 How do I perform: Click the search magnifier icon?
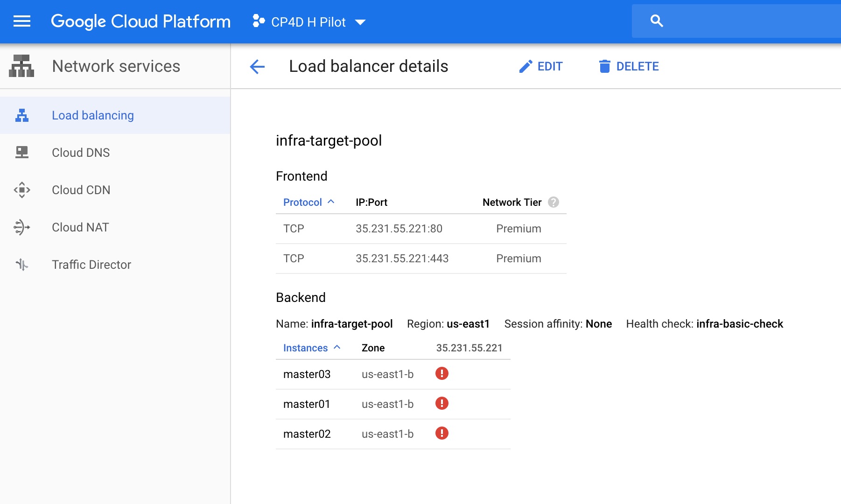657,21
